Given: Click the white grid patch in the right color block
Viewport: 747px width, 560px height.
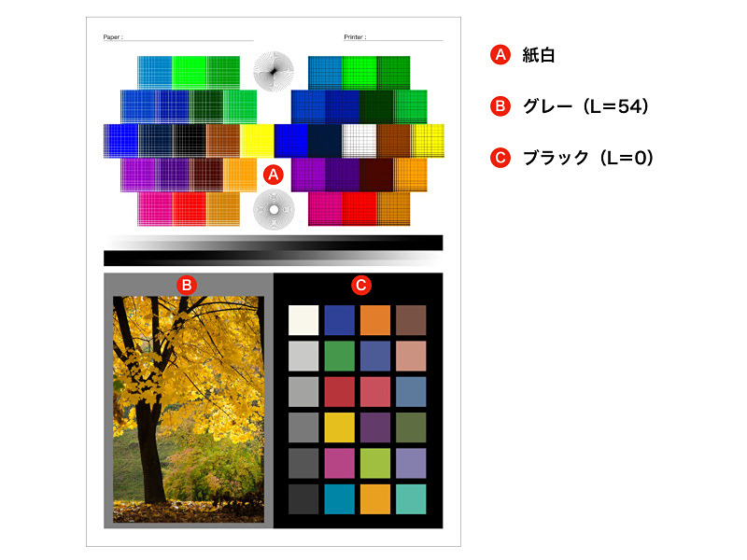Looking at the screenshot, I should [359, 141].
